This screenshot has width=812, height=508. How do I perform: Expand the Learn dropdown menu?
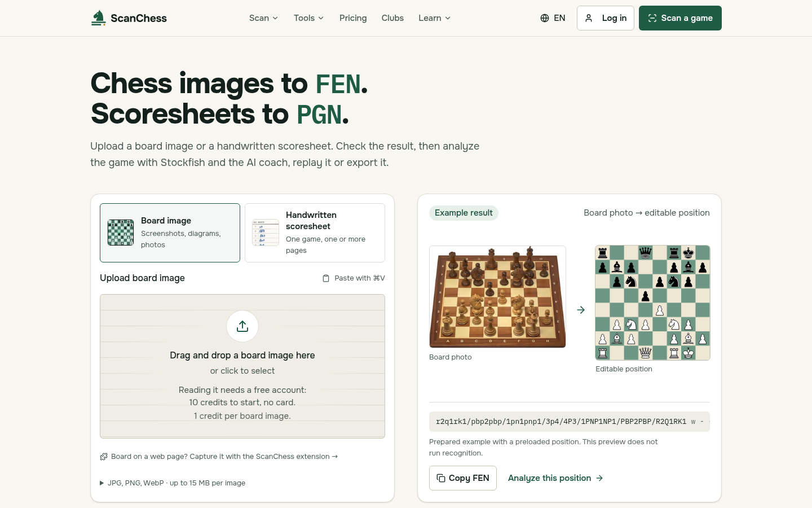click(x=435, y=18)
